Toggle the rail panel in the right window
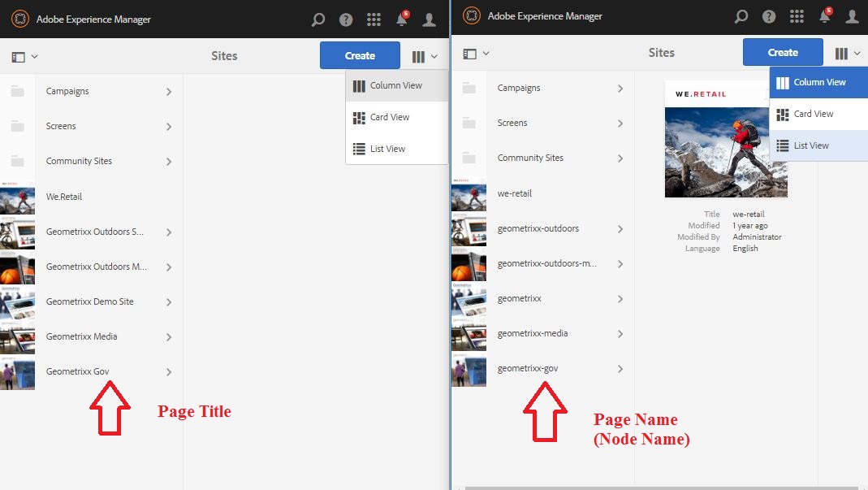The image size is (868, 490). 476,53
